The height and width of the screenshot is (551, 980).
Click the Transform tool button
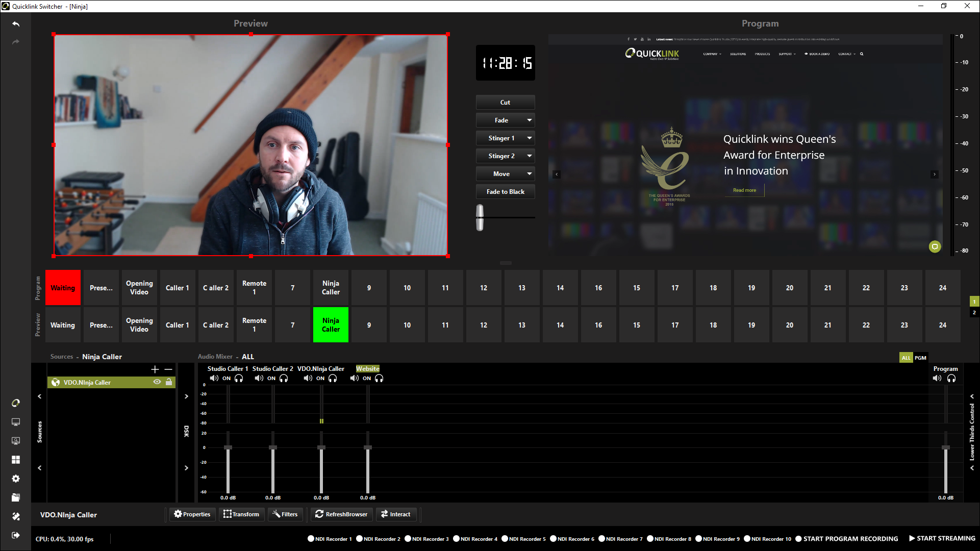pyautogui.click(x=241, y=514)
